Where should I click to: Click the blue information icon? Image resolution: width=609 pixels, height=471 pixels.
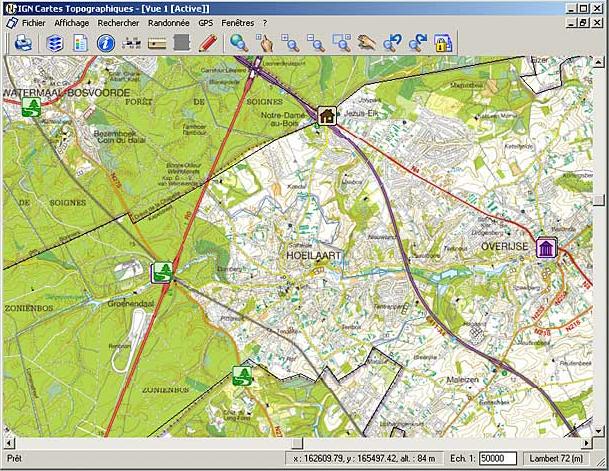[106, 43]
